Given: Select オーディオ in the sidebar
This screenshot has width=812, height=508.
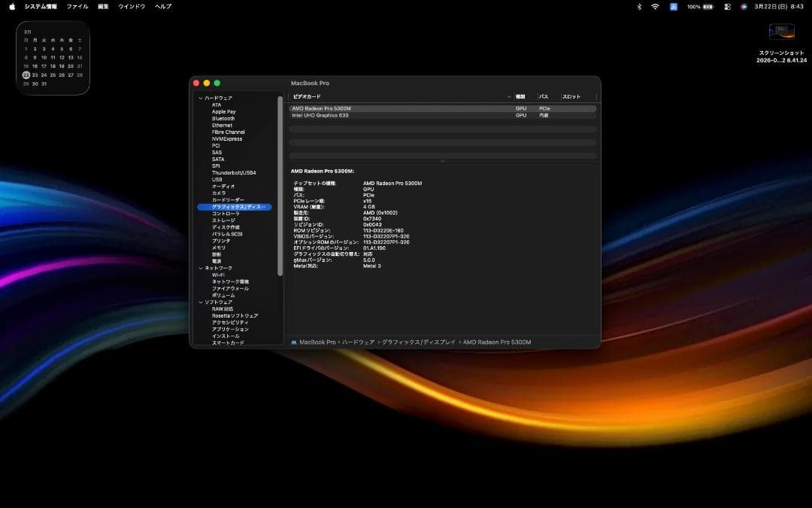Looking at the screenshot, I should tap(223, 186).
